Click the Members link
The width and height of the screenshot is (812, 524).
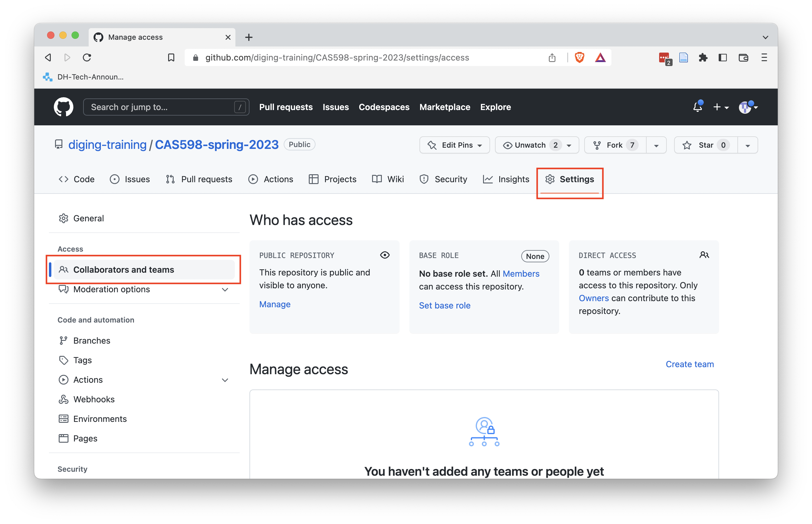(521, 274)
